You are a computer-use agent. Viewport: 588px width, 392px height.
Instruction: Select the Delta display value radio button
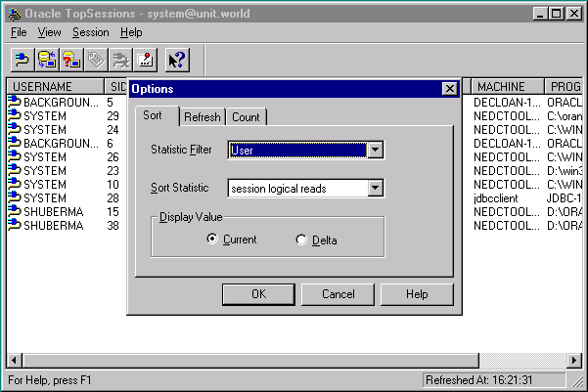point(301,240)
